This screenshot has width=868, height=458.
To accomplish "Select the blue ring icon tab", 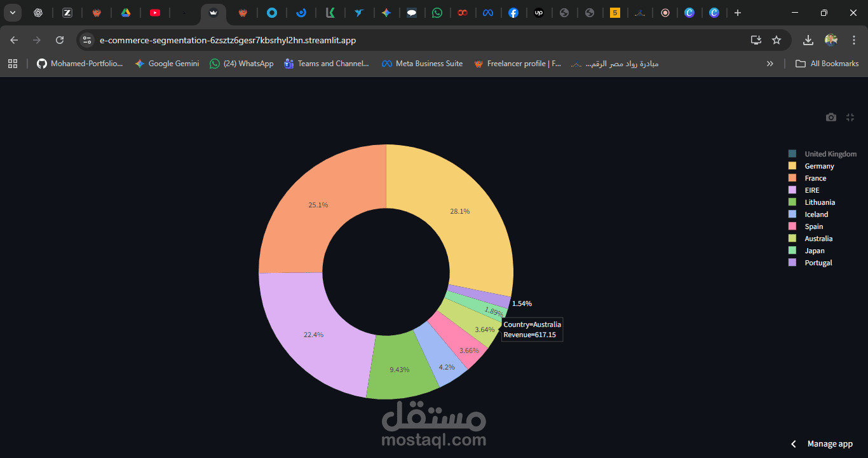I will (272, 13).
